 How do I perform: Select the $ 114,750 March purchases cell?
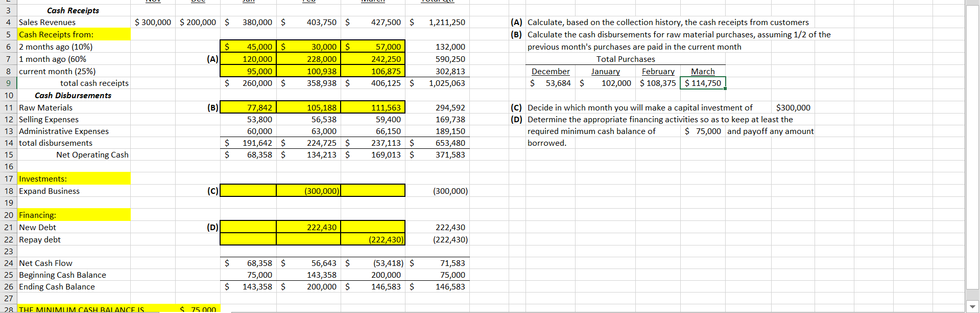pos(703,83)
